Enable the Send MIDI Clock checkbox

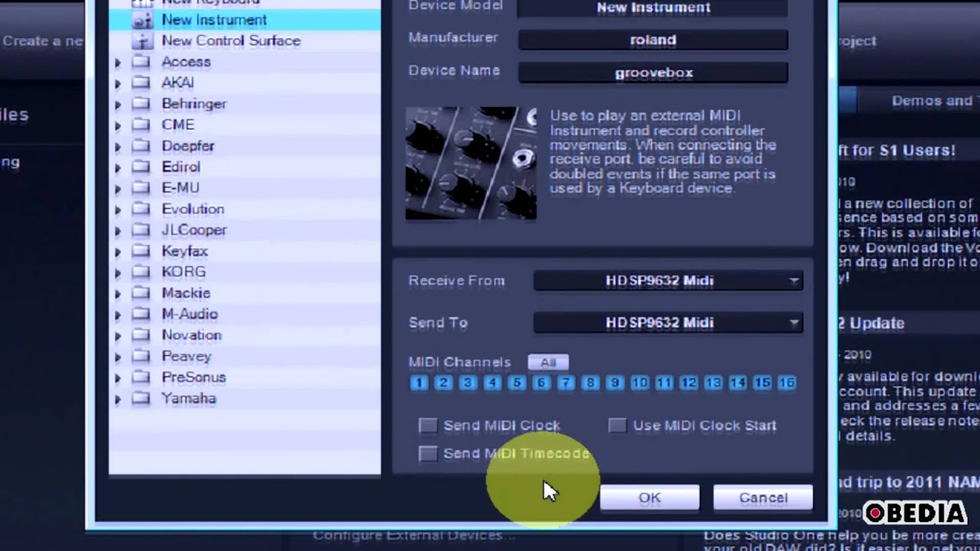(428, 425)
